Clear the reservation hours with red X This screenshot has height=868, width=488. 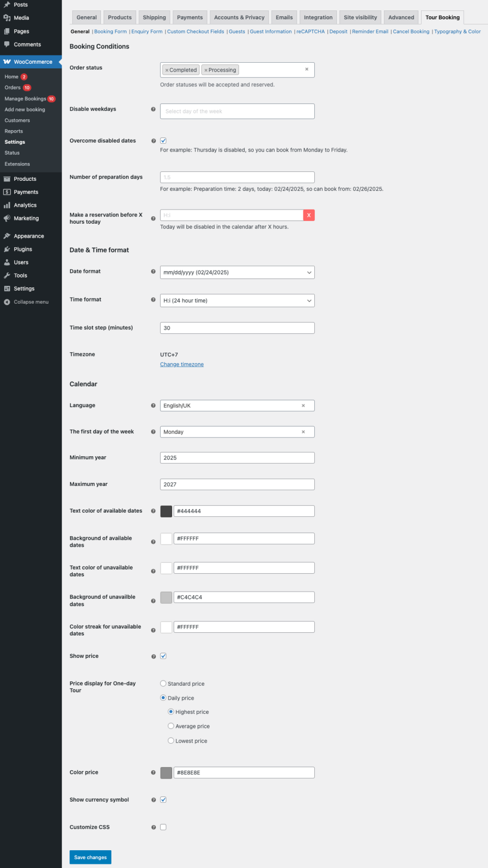(x=309, y=215)
